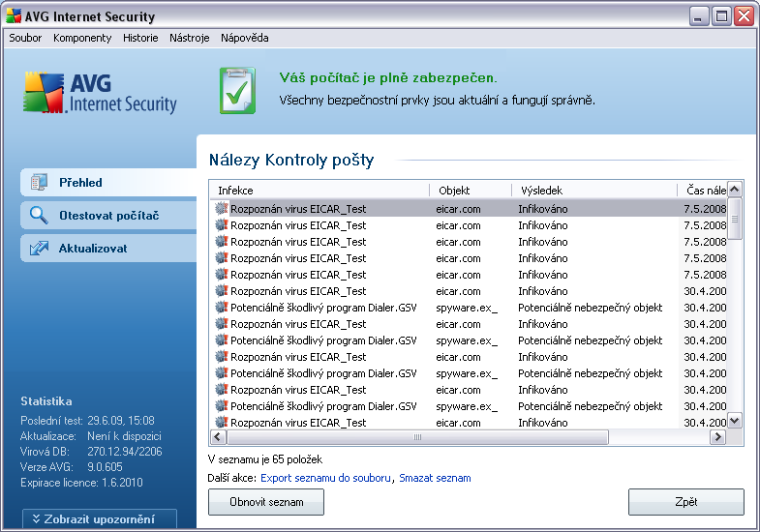Open the Nápověda menu
This screenshot has width=760, height=532.
(245, 38)
